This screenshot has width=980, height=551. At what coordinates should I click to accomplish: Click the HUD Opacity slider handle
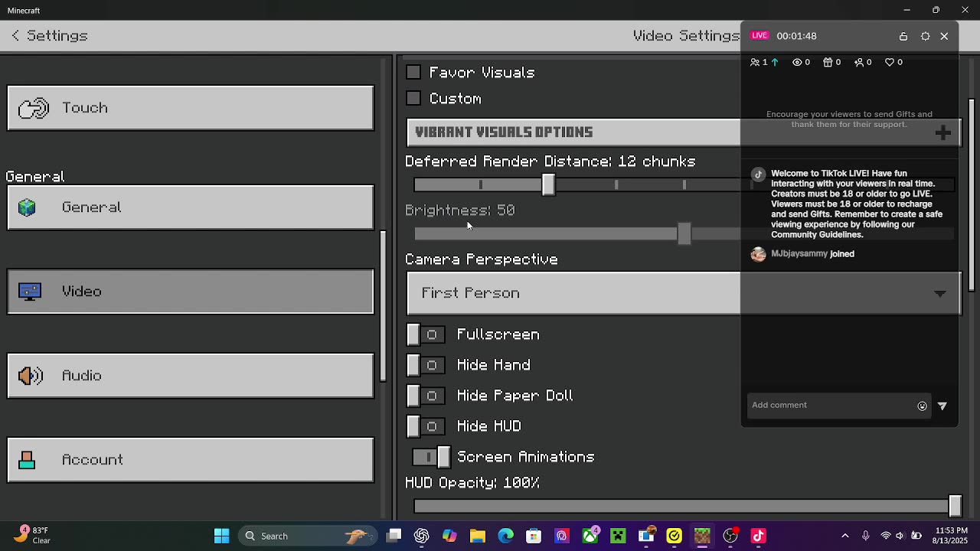tap(955, 506)
